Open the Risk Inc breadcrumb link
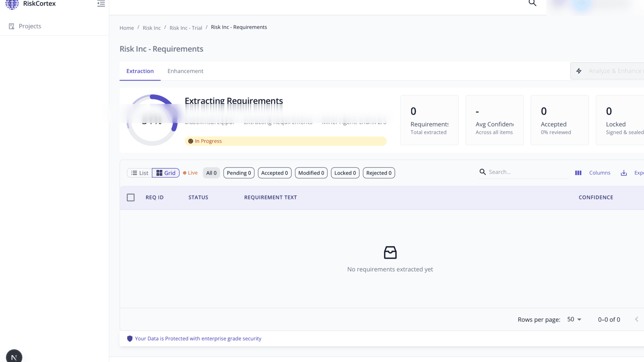This screenshot has height=362, width=644. click(152, 28)
